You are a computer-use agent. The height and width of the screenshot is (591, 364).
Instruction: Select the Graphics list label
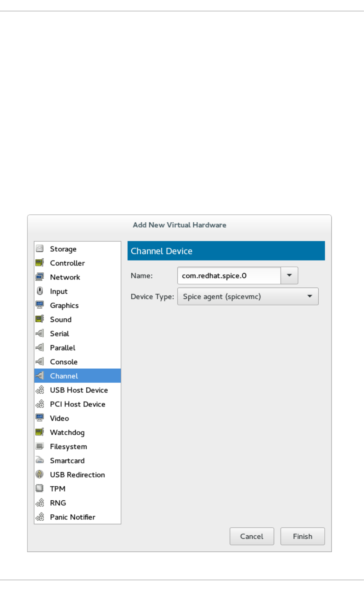pos(64,305)
